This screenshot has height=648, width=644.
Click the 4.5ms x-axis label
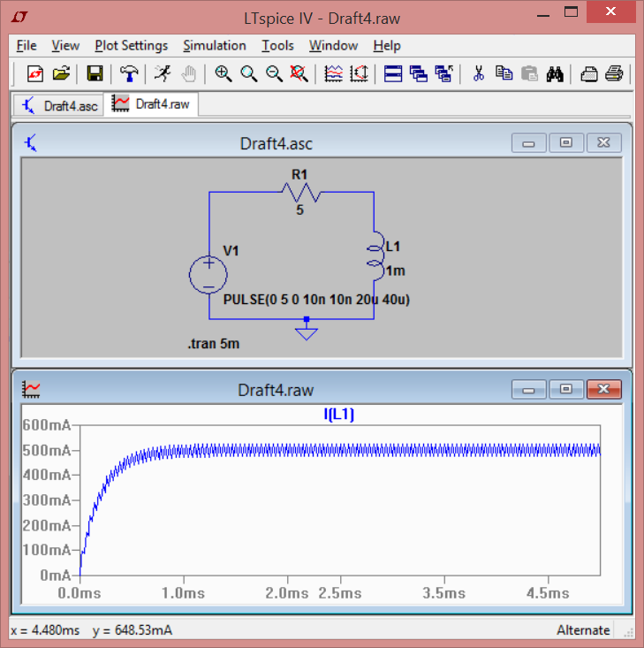[x=548, y=593]
